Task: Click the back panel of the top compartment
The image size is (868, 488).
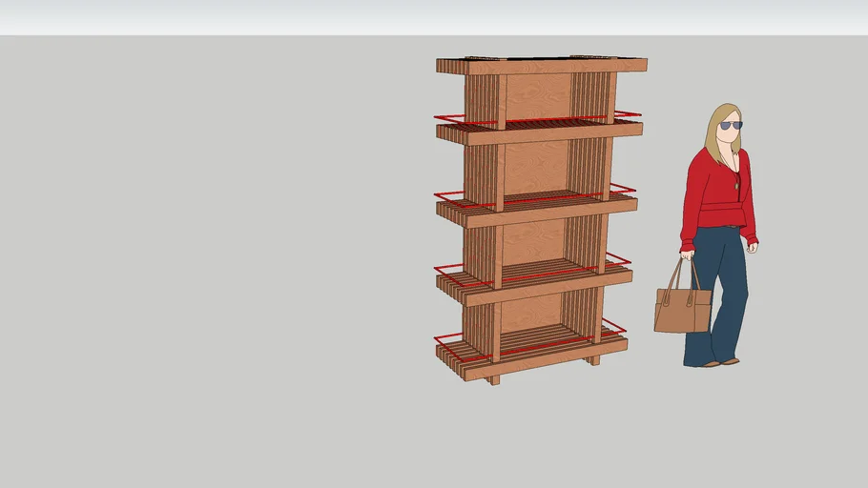Action: click(x=537, y=97)
